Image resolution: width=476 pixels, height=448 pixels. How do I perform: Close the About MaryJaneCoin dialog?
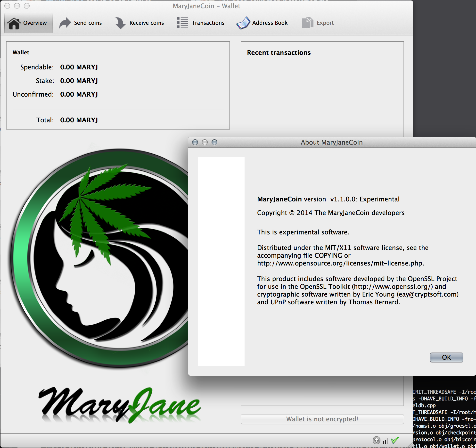click(195, 142)
